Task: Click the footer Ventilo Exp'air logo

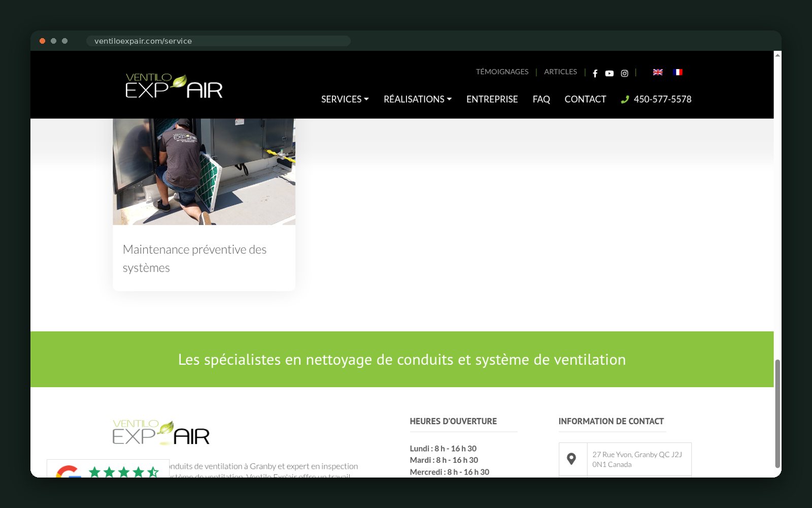Action: (x=161, y=432)
